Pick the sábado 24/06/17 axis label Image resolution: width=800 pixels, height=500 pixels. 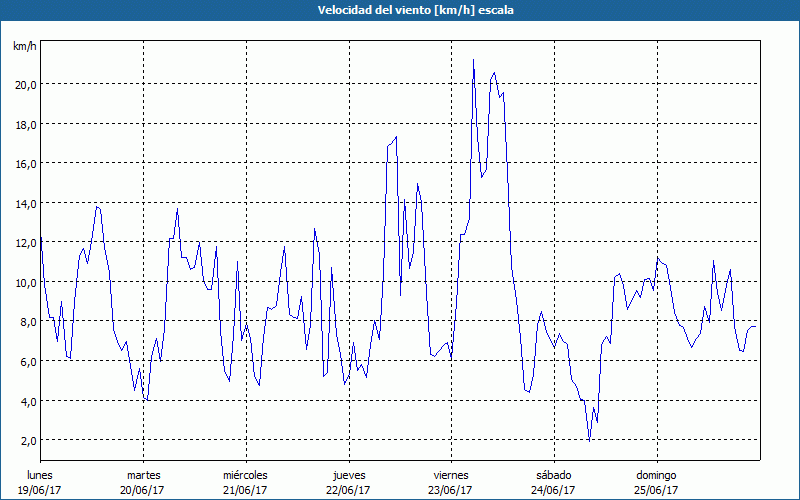pyautogui.click(x=554, y=482)
